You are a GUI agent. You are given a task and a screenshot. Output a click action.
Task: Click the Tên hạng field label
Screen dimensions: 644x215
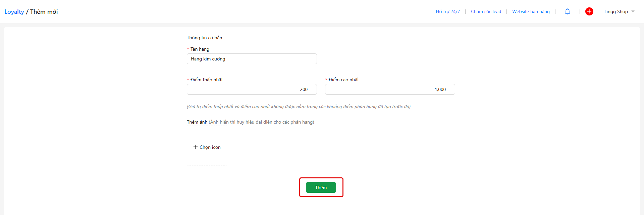[x=200, y=49]
